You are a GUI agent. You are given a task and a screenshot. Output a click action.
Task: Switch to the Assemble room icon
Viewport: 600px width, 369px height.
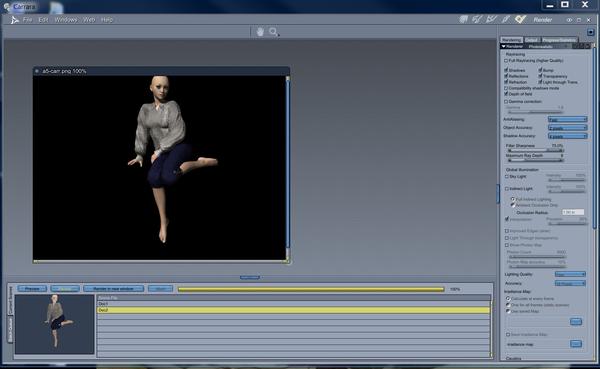tap(463, 19)
